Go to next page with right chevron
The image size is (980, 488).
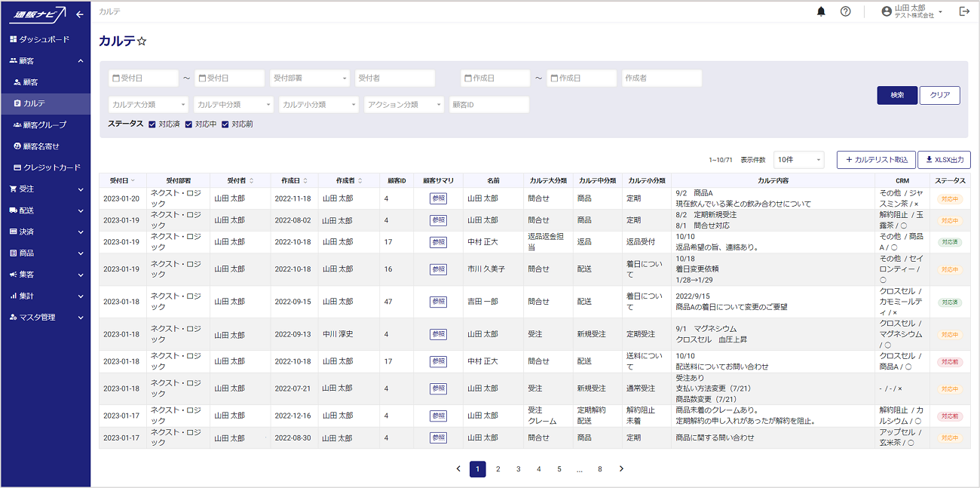[621, 469]
